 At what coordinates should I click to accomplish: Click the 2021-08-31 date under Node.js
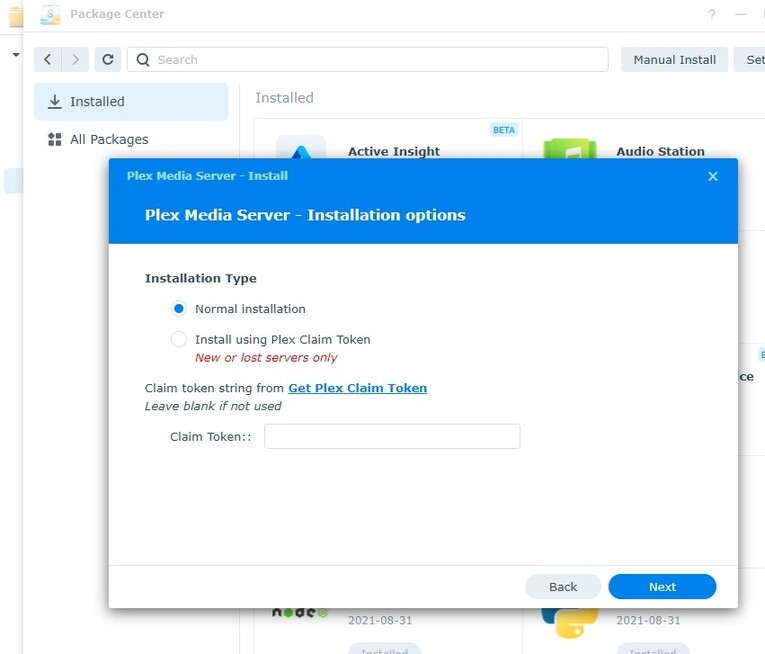(380, 620)
